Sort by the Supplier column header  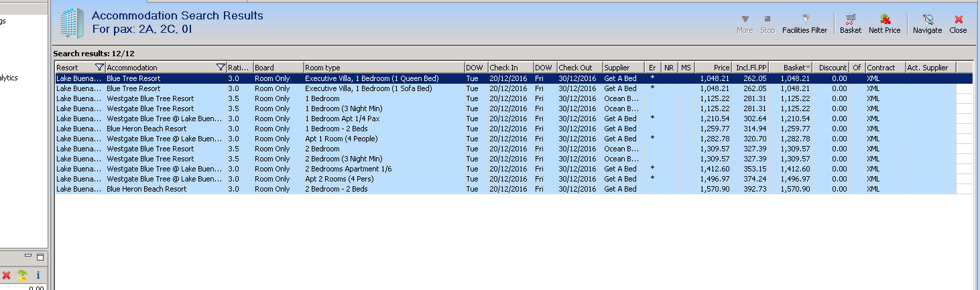coord(624,68)
